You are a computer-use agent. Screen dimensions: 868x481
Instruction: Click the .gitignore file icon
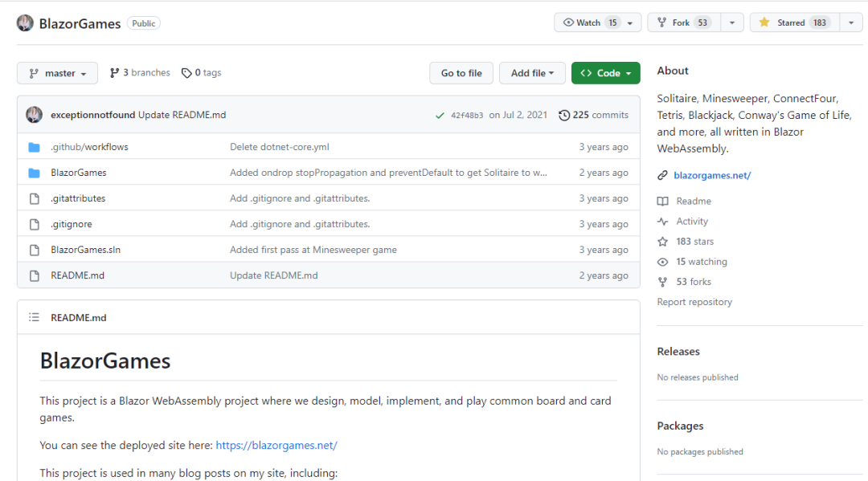pyautogui.click(x=35, y=224)
